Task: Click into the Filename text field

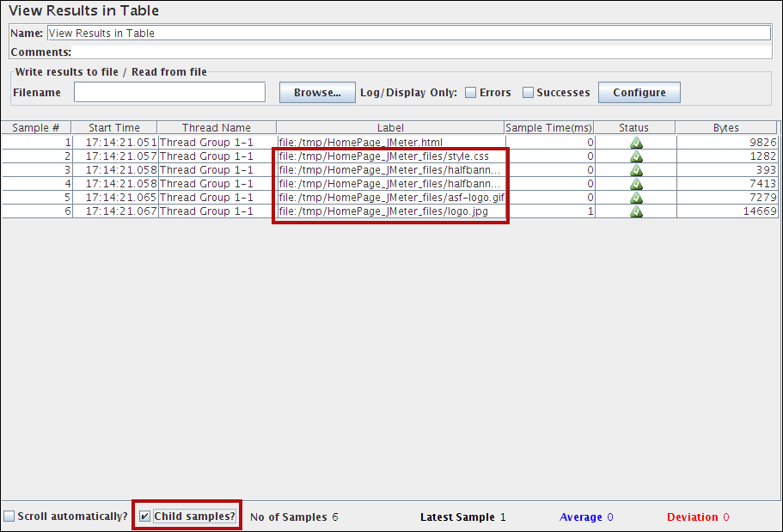Action: coord(169,93)
